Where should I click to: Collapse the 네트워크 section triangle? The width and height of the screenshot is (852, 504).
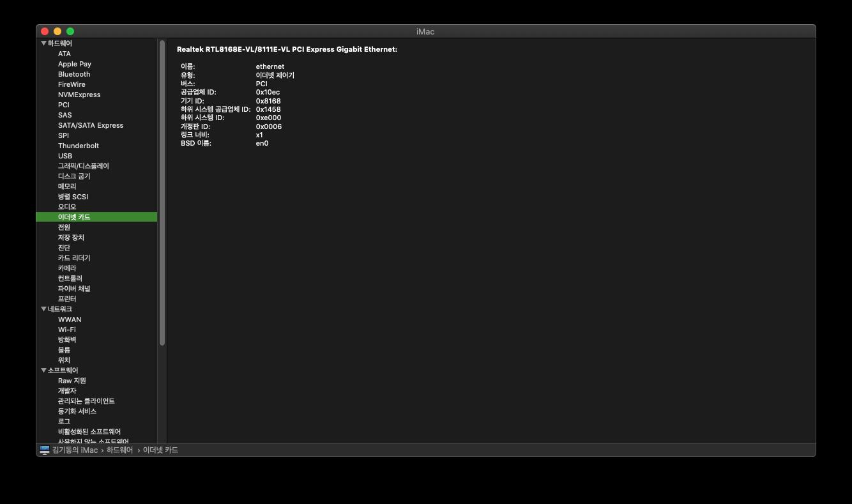click(x=43, y=309)
